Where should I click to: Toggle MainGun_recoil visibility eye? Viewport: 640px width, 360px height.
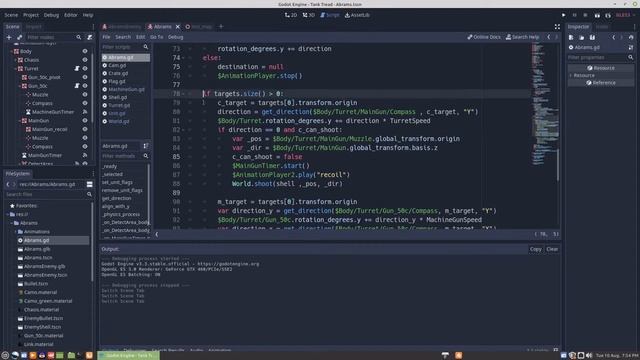coord(85,129)
